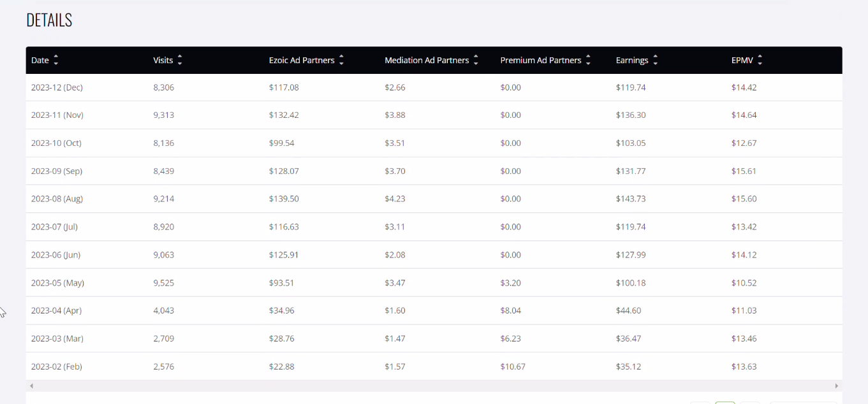The height and width of the screenshot is (404, 868).
Task: Click the $3.88 Mediation Ad Partners value
Action: [395, 115]
